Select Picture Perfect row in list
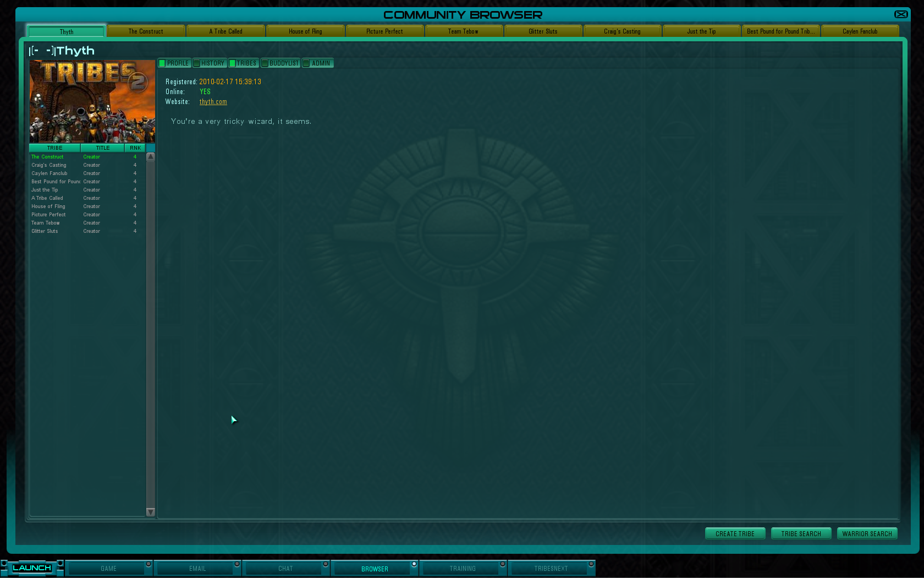The width and height of the screenshot is (924, 578). point(87,215)
